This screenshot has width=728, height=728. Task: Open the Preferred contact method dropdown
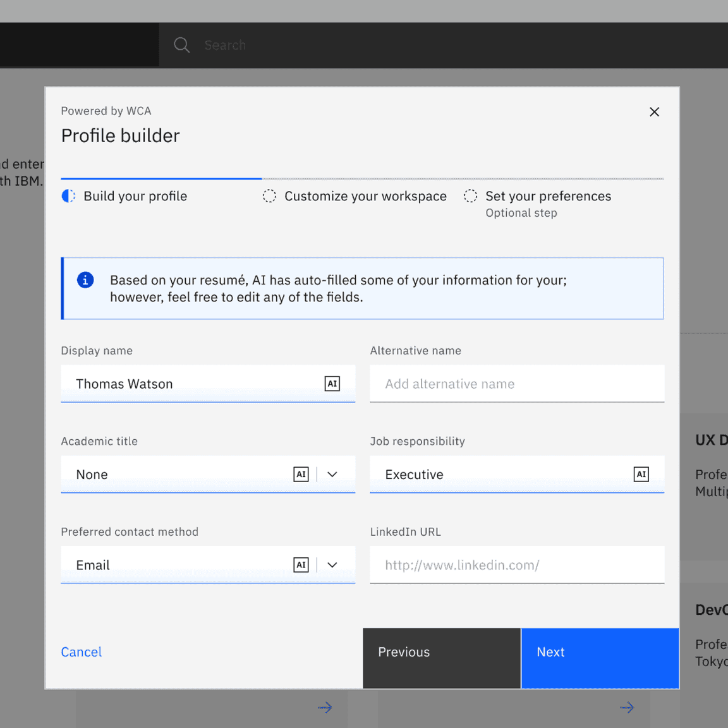coord(332,565)
